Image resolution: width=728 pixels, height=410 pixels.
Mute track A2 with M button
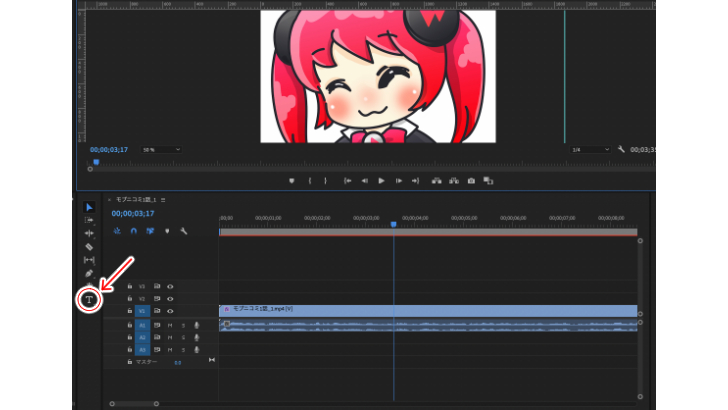click(170, 337)
